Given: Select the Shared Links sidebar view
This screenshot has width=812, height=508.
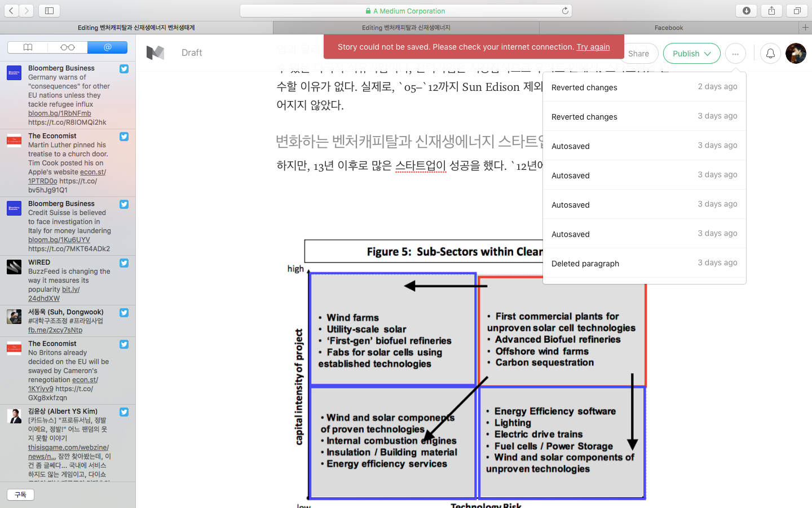Looking at the screenshot, I should (108, 47).
